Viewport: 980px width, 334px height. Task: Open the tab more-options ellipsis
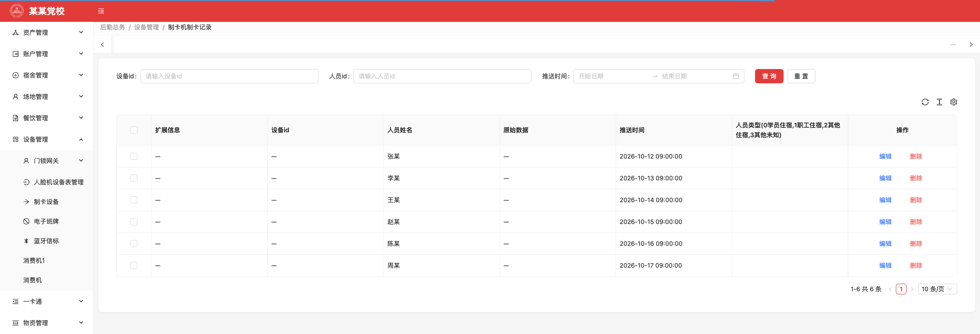point(953,45)
